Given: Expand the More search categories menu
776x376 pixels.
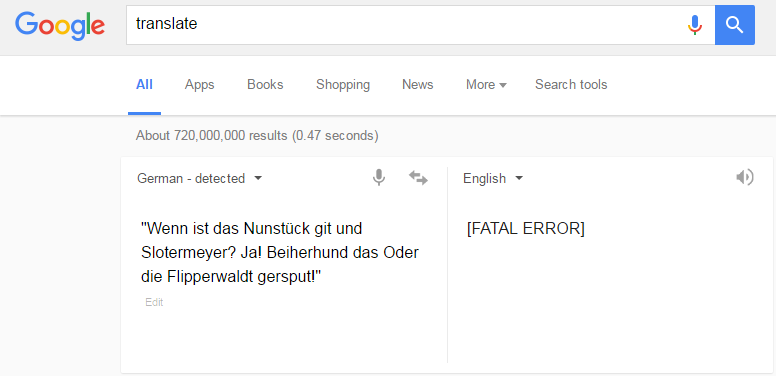Looking at the screenshot, I should pyautogui.click(x=486, y=85).
